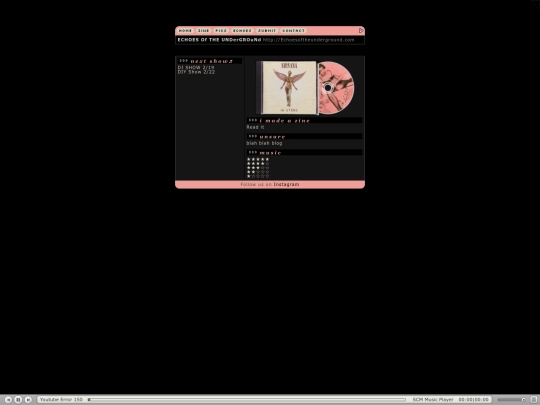Select the three-star rating row

coord(258,168)
